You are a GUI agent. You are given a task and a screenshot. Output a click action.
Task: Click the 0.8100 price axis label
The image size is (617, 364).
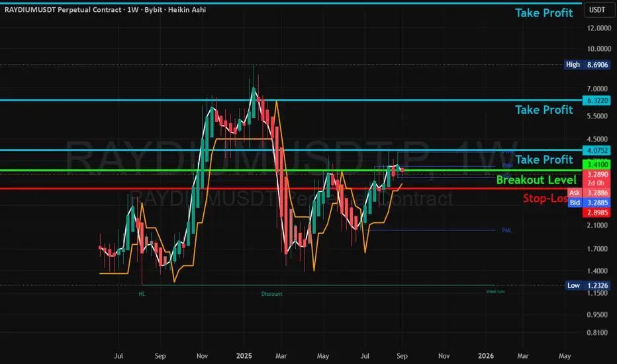[x=597, y=332]
